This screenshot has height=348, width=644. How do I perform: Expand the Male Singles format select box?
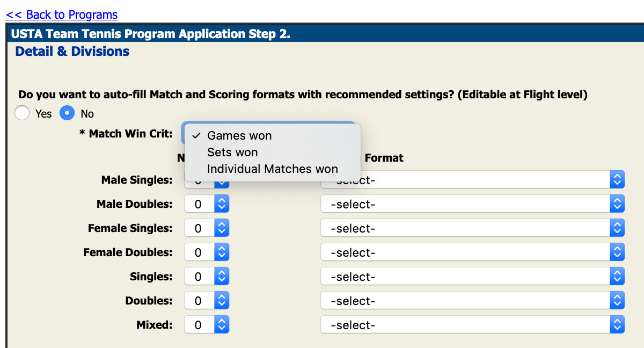pos(473,180)
